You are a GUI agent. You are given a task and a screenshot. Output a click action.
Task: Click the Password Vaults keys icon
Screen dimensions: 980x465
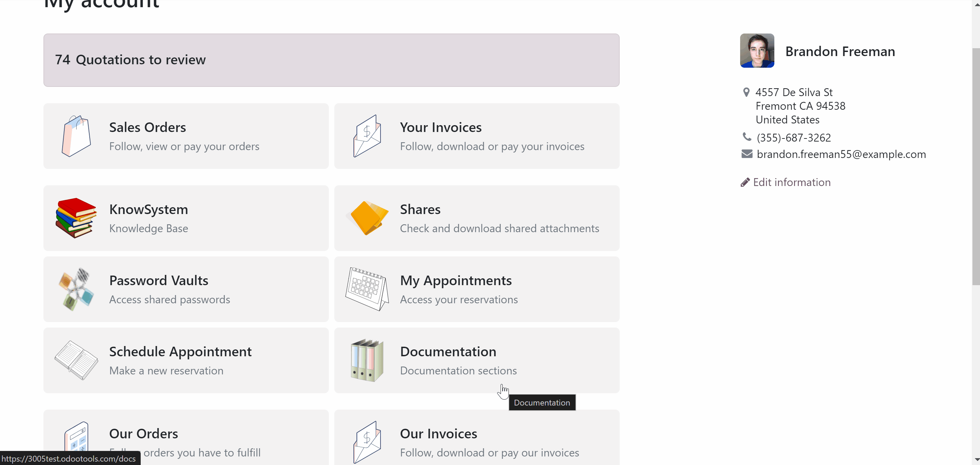76,289
